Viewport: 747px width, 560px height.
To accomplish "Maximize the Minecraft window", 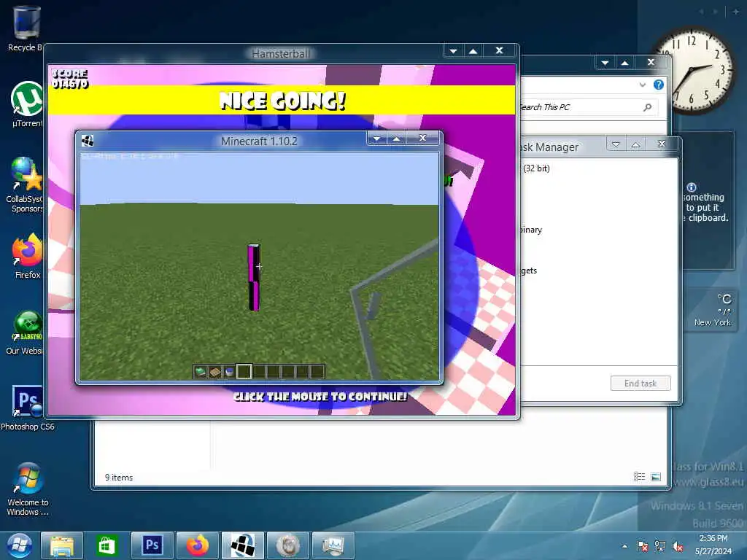I will tap(396, 138).
